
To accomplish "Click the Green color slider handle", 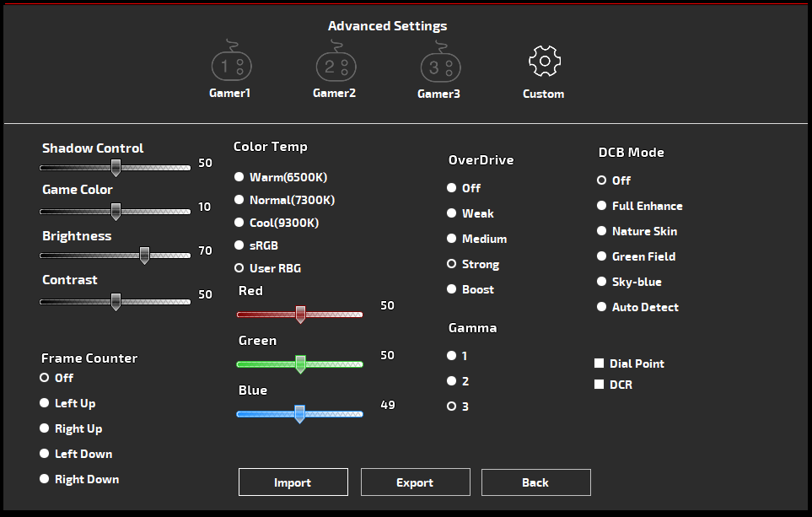I will (x=300, y=364).
